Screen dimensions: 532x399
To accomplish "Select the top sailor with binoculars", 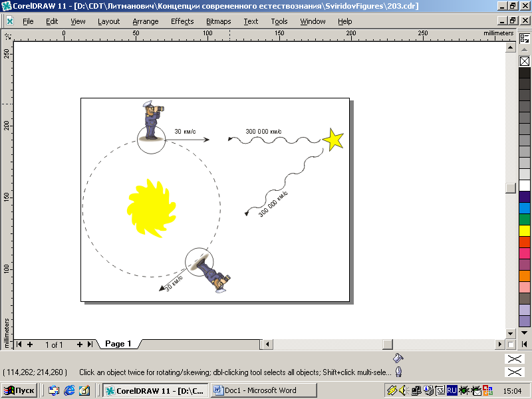I will pyautogui.click(x=152, y=120).
